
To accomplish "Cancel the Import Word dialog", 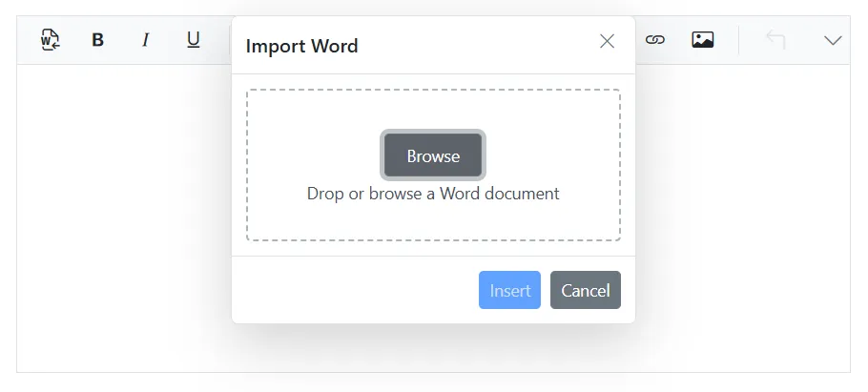I will tap(586, 290).
